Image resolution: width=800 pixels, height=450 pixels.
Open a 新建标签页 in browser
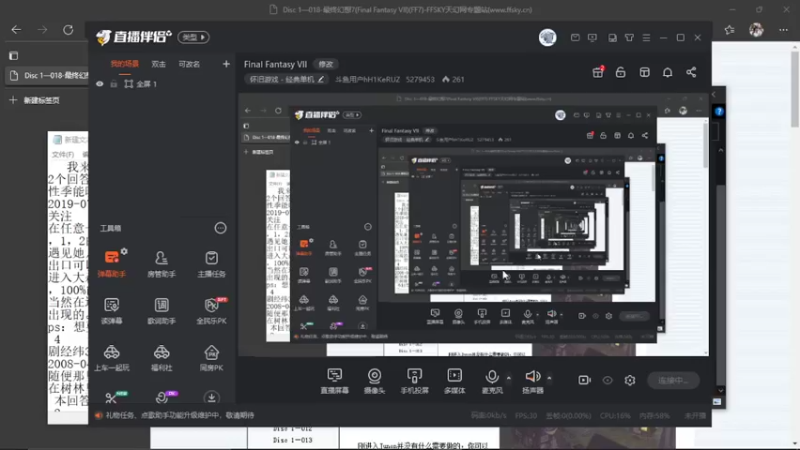click(35, 100)
